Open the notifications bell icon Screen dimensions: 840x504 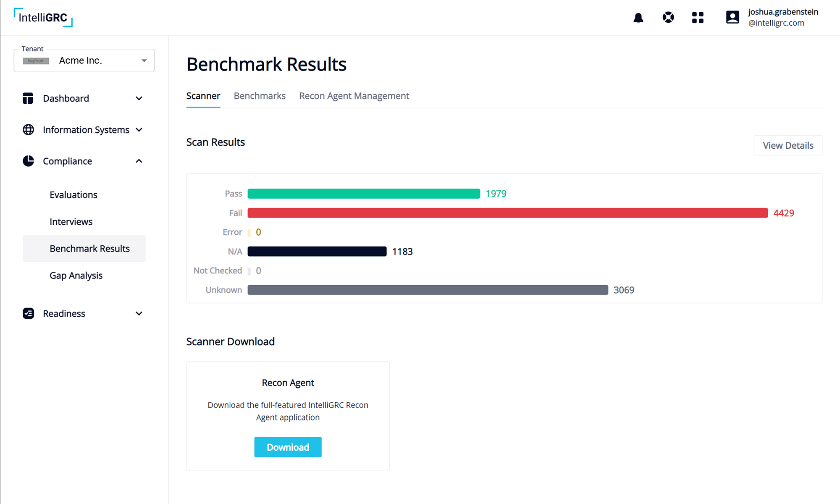tap(638, 18)
